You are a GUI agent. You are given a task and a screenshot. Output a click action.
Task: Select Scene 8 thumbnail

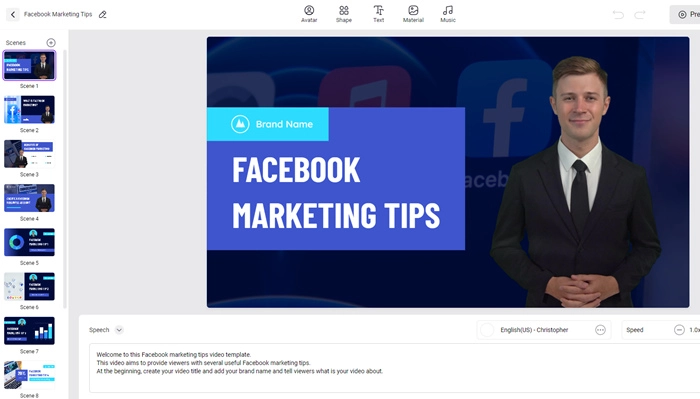[x=29, y=374]
